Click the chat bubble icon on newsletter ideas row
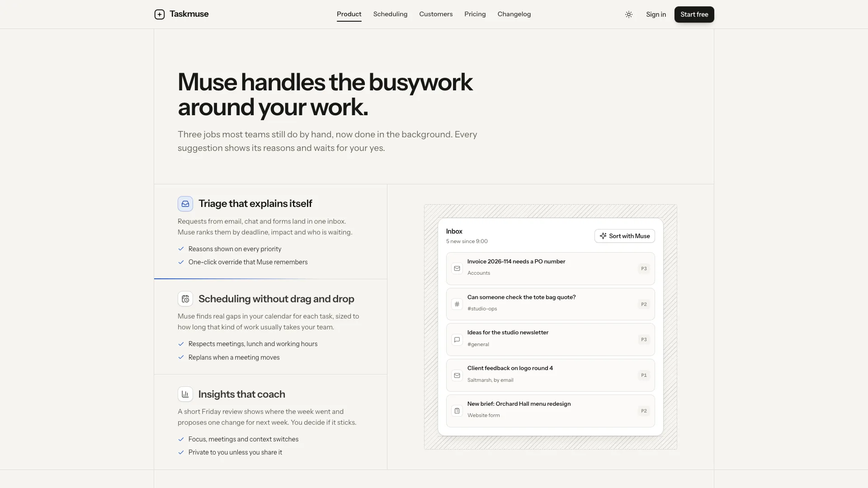 (457, 340)
